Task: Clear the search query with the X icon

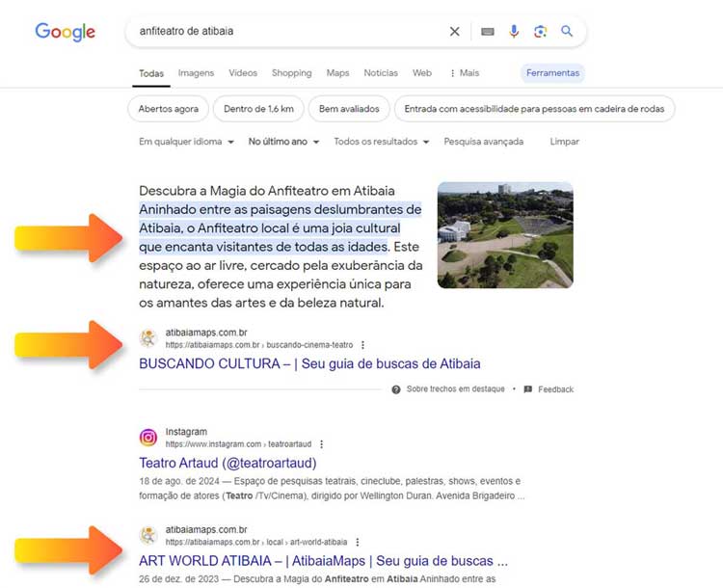Action: (x=455, y=32)
